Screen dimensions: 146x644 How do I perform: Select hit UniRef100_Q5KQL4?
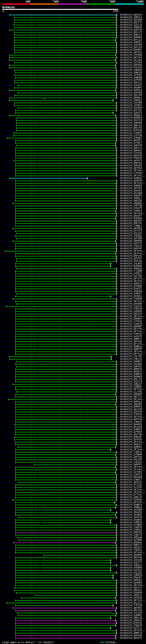coord(131,98)
